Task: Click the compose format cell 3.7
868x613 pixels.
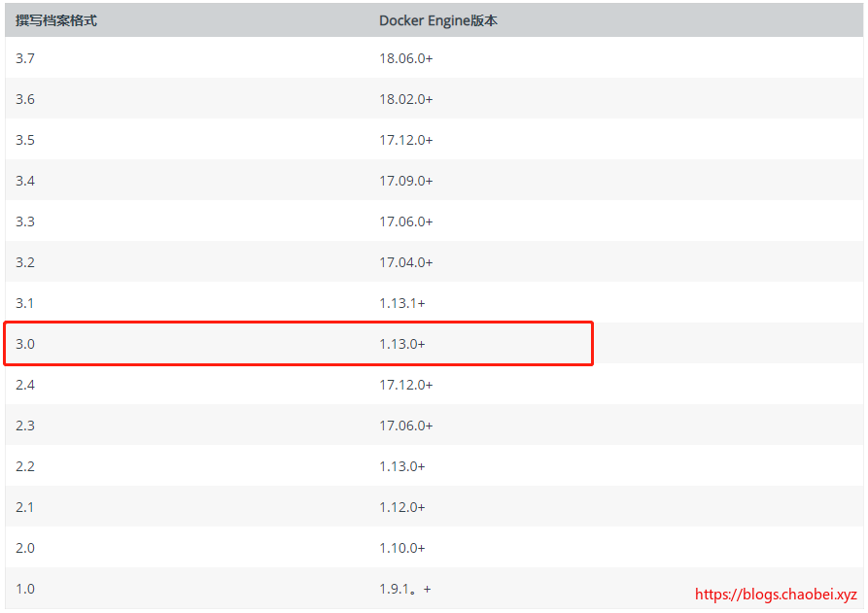Action: pyautogui.click(x=25, y=58)
